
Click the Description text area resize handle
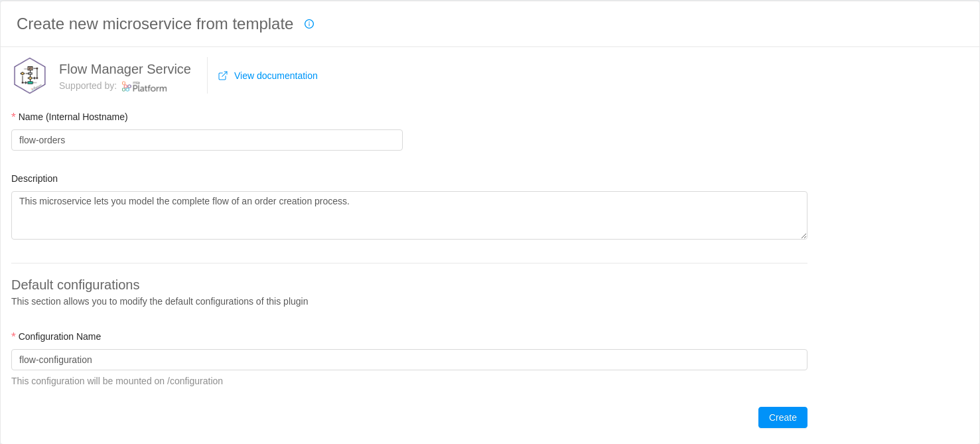(804, 236)
